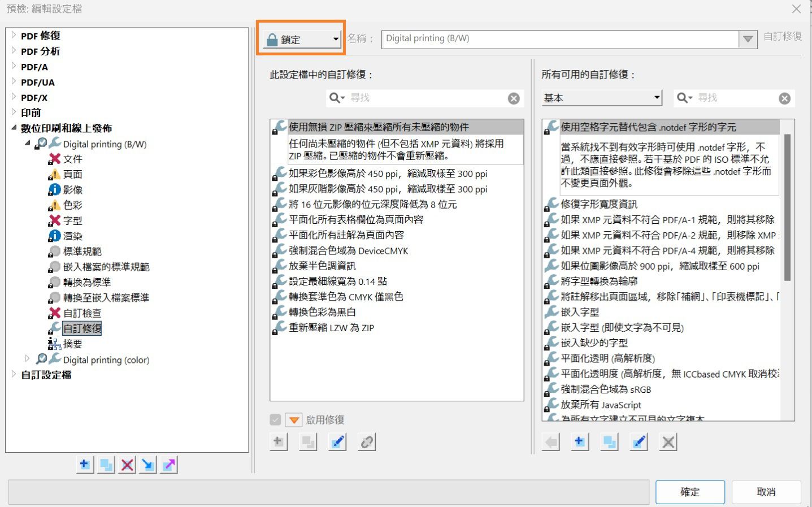Open the 標準規範 section
This screenshot has height=507, width=812.
coord(82,251)
